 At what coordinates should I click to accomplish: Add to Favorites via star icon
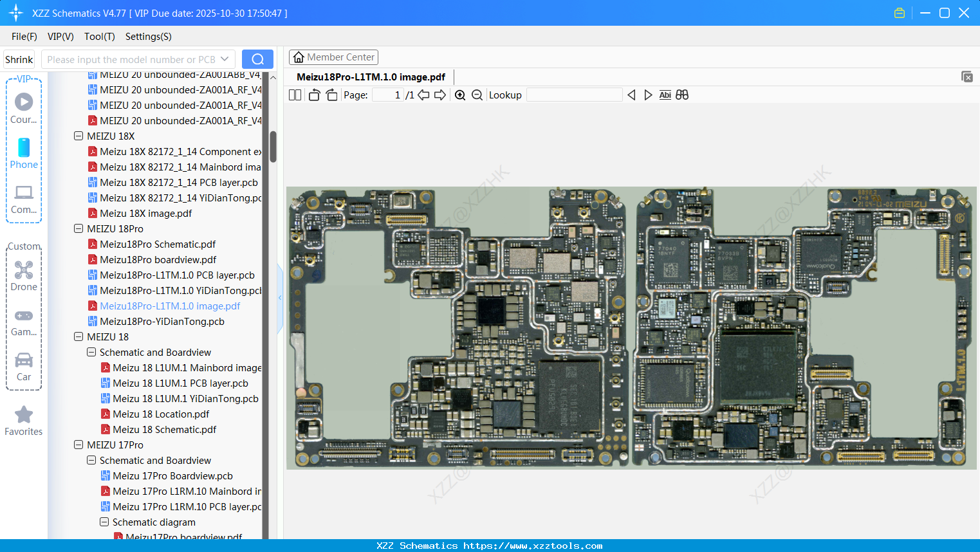24,415
